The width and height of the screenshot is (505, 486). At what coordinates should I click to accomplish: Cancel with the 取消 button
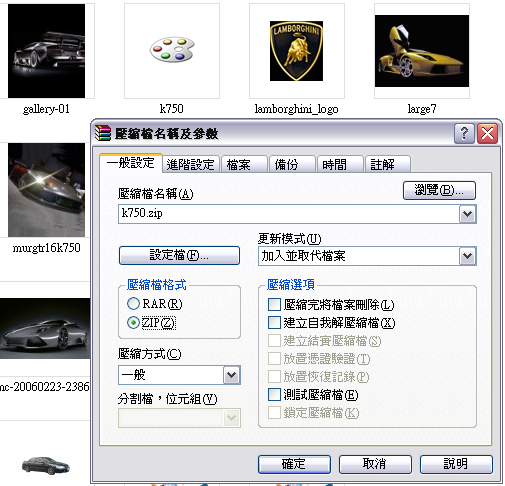point(375,464)
